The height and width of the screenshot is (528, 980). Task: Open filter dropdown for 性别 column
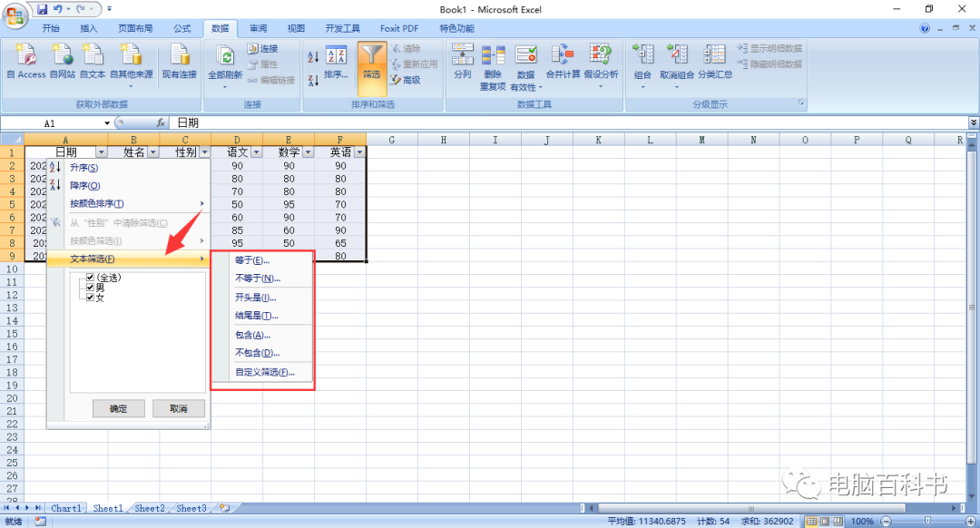tap(204, 152)
